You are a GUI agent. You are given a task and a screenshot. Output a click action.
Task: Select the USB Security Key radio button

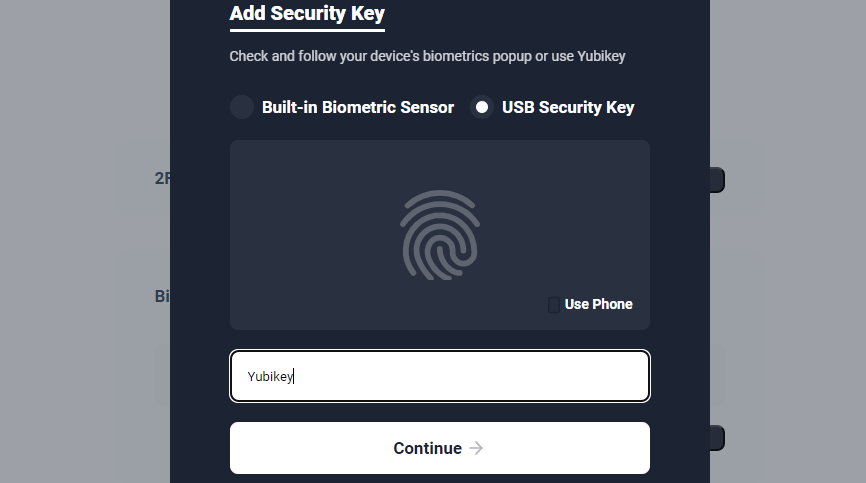[x=482, y=107]
